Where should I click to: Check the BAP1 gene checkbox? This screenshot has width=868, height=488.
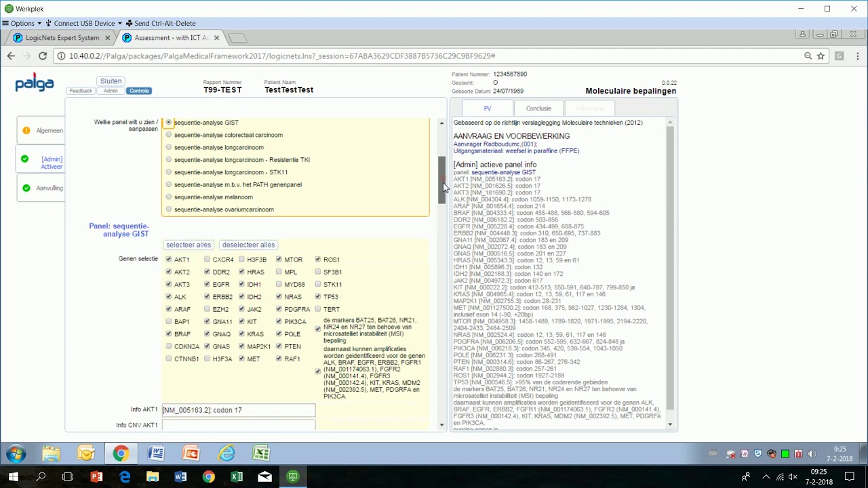point(169,322)
